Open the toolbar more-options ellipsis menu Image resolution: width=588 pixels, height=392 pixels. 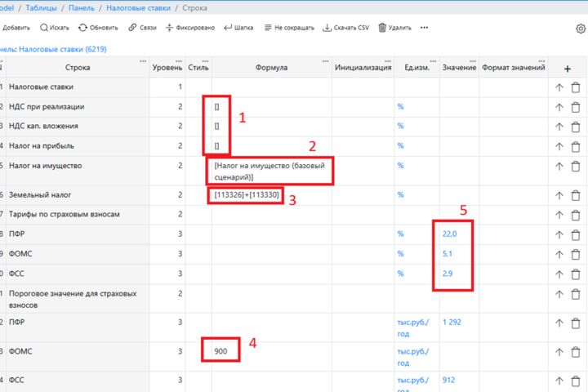(424, 28)
